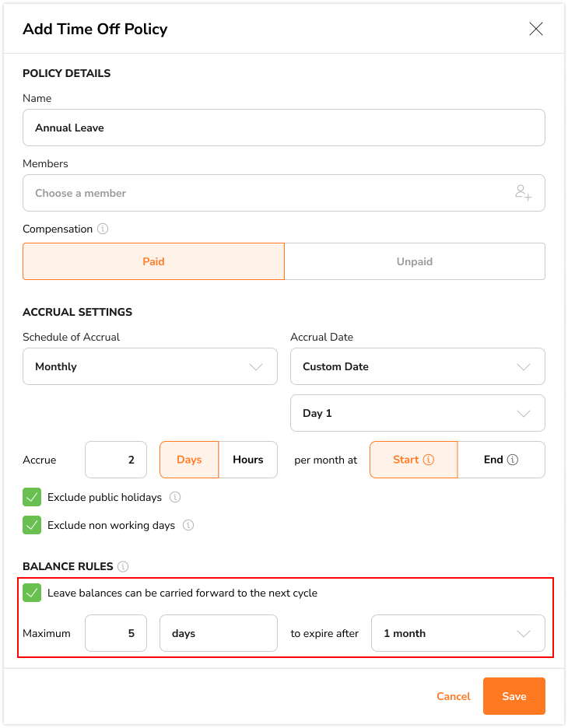This screenshot has width=568, height=728.
Task: Click info icon on the End button
Action: point(512,460)
